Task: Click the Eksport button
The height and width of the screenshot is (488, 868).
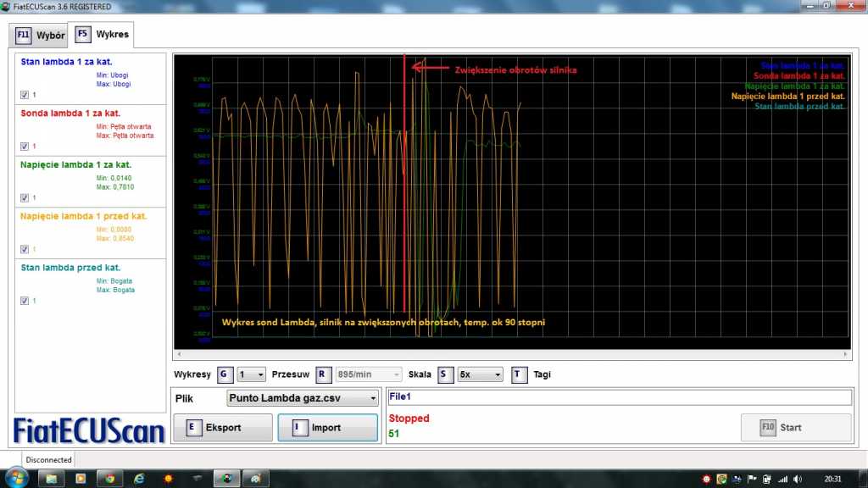Action: pyautogui.click(x=223, y=428)
